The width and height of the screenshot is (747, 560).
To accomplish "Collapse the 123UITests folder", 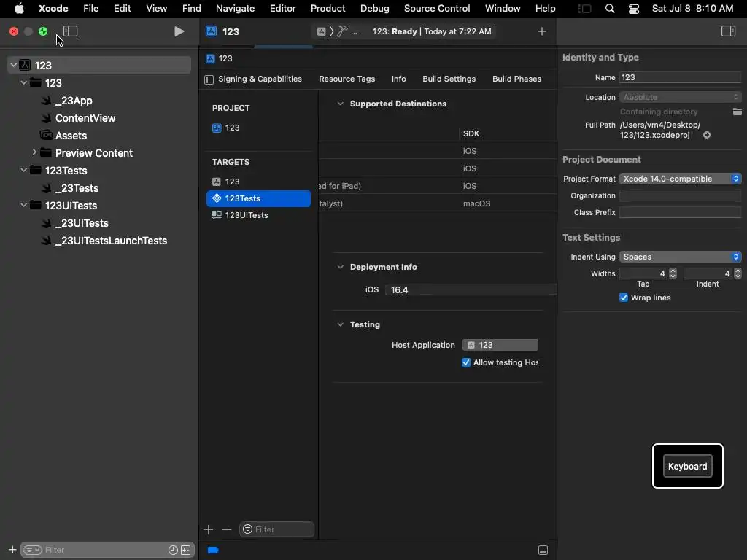I will coord(24,205).
